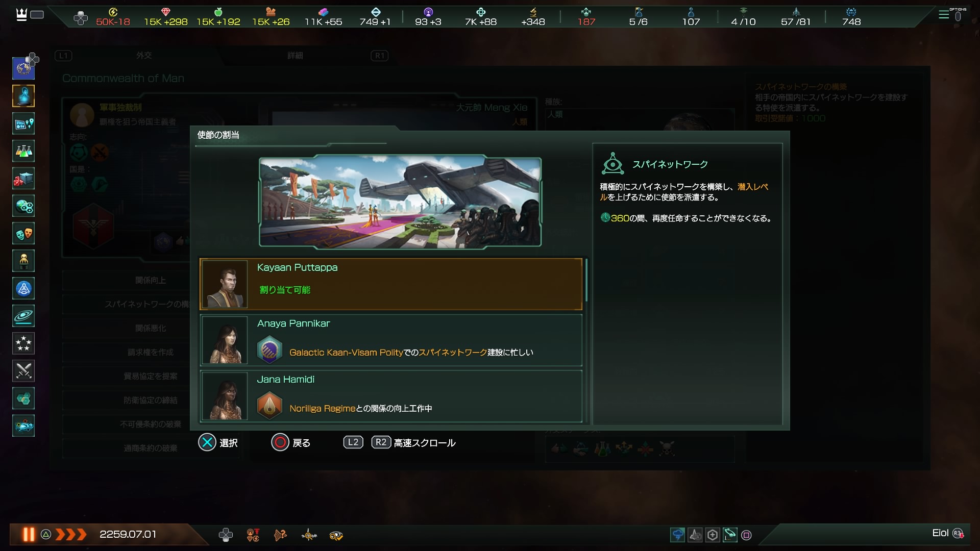Open the dice and cube sidebar icon
The height and width of the screenshot is (551, 980).
[x=23, y=179]
